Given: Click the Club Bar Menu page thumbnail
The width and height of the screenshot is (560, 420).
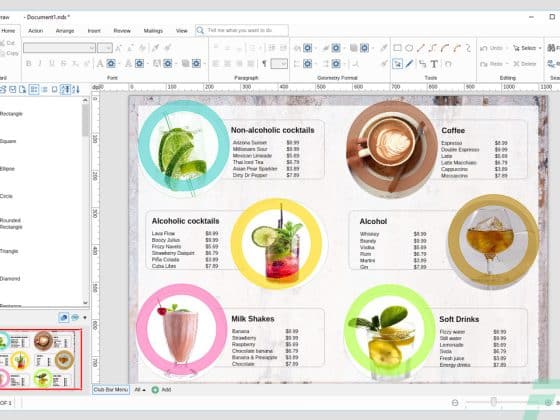Looking at the screenshot, I should point(41,359).
